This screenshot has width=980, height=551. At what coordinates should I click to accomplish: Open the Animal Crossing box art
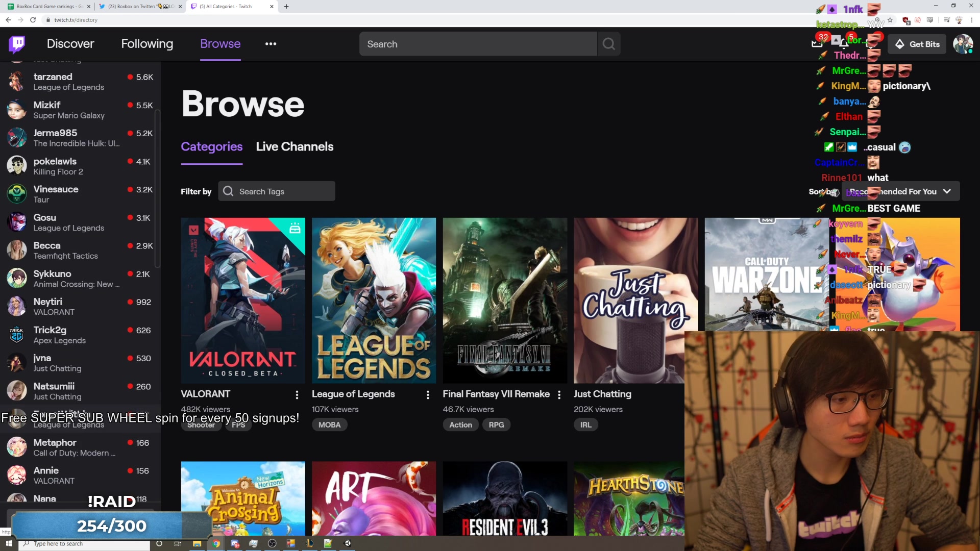(x=243, y=498)
